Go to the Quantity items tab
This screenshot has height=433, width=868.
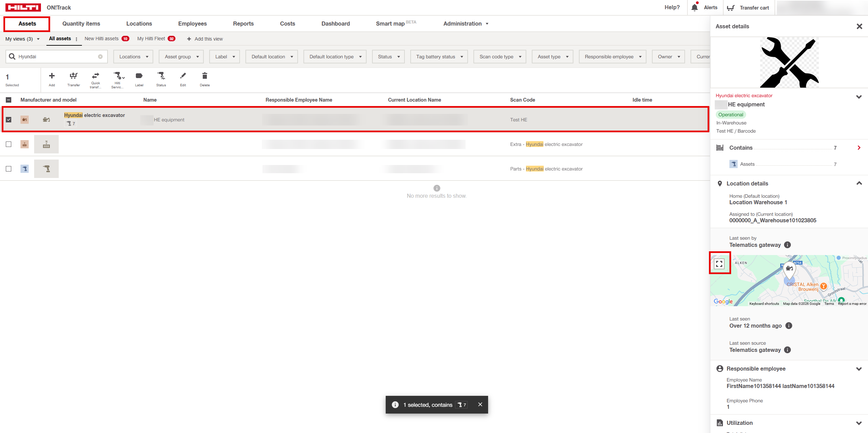coord(81,24)
